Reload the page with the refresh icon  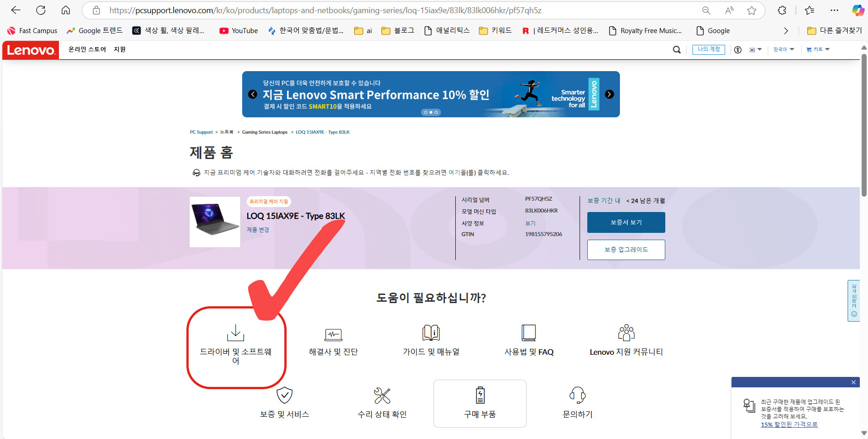tap(41, 10)
